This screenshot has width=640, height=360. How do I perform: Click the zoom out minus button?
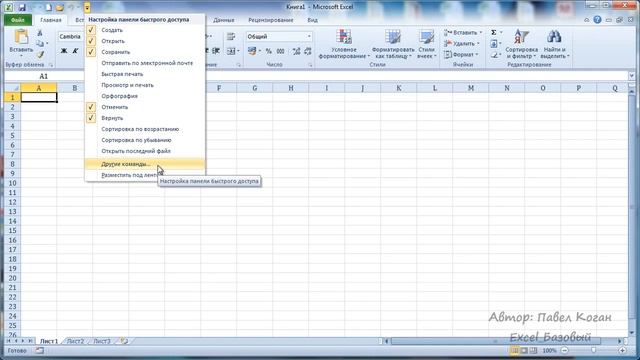pyautogui.click(x=565, y=350)
